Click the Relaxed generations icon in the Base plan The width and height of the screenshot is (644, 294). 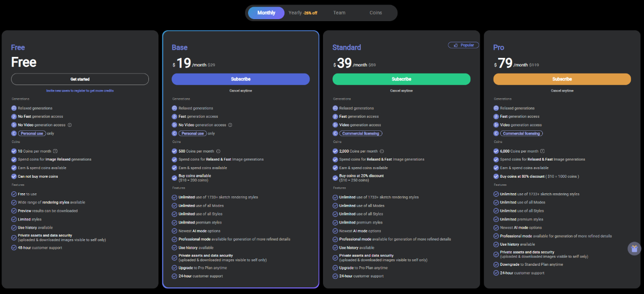(175, 108)
